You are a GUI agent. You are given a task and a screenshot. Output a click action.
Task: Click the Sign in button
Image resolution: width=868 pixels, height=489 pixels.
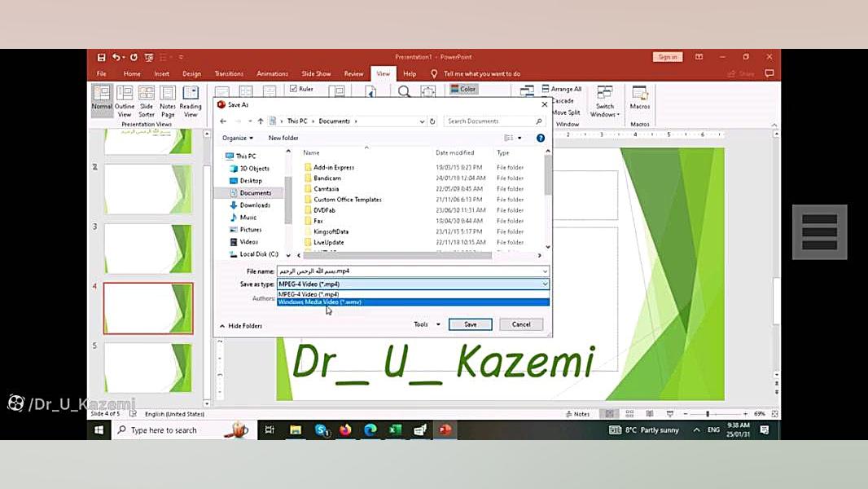click(x=668, y=57)
